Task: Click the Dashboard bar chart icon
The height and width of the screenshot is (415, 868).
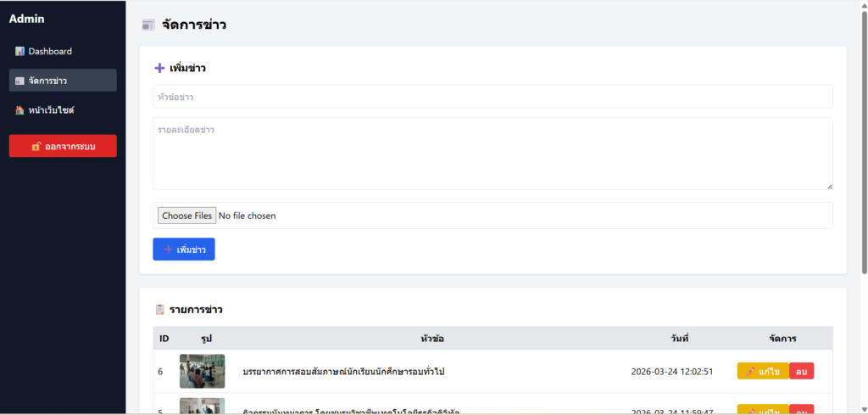Action: coord(19,52)
